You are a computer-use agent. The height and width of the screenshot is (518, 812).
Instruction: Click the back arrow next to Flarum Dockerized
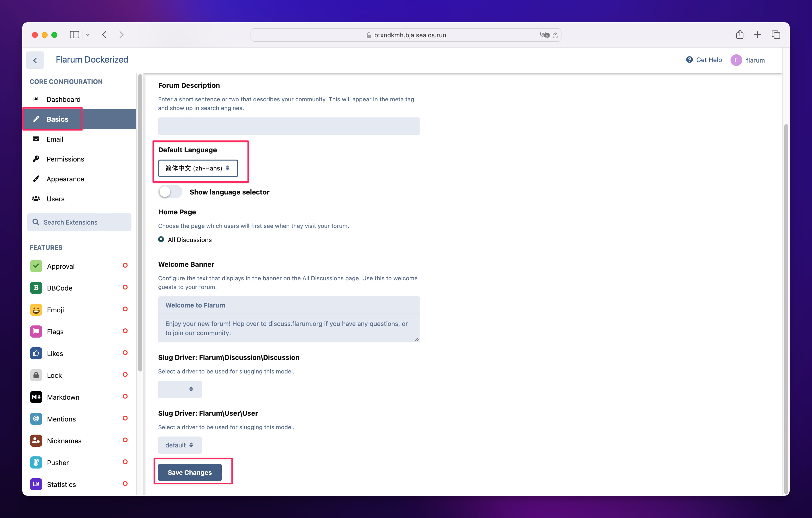tap(35, 60)
